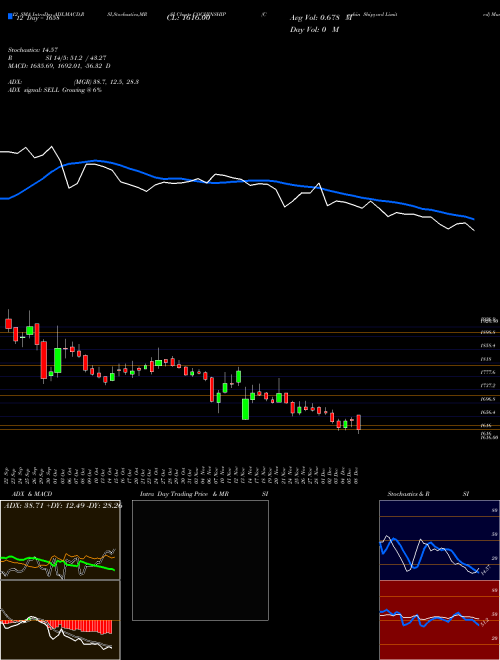Click the 'MACD: 1635.69, 1692.01, -56.32' line
The image size is (500, 660).
tap(59, 66)
